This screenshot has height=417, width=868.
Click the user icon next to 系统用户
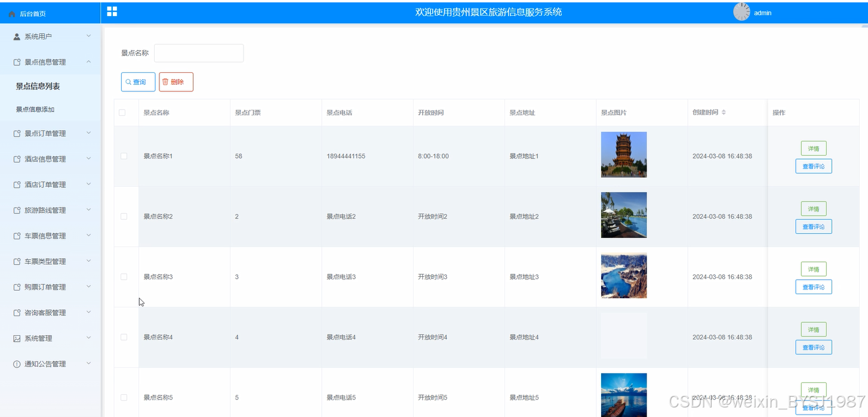[x=17, y=37]
